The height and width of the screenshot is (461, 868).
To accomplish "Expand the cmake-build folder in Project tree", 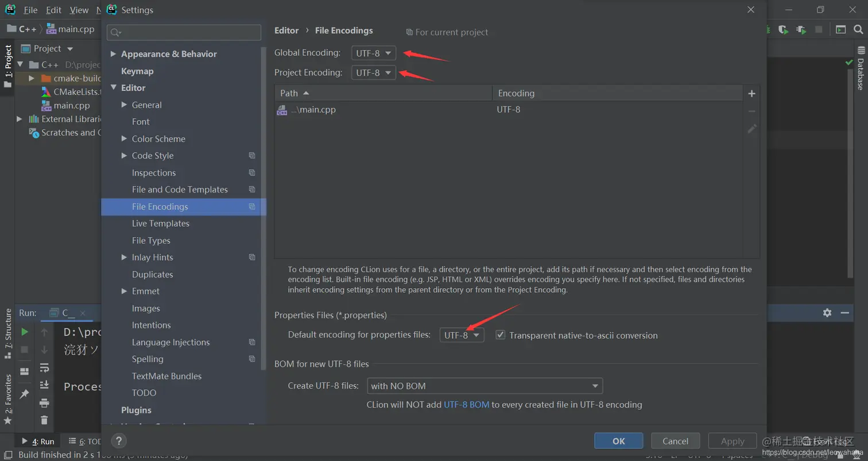I will pos(32,78).
